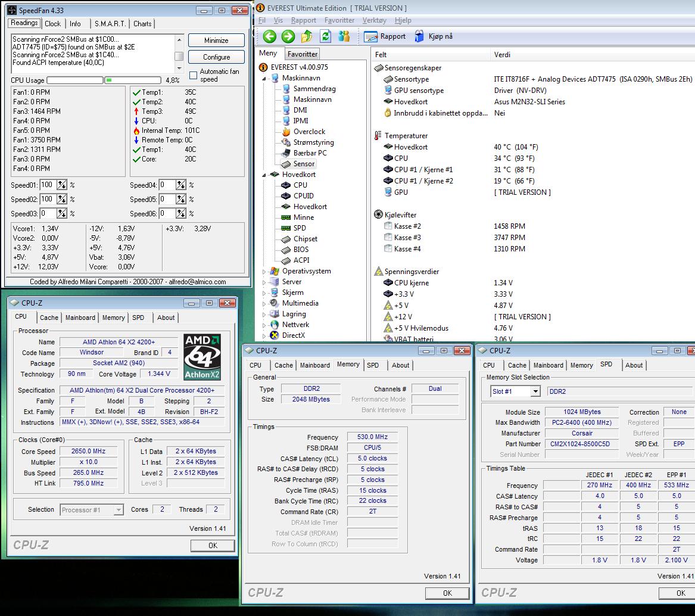Select BIOS tree item
The image size is (695, 616).
(295, 249)
